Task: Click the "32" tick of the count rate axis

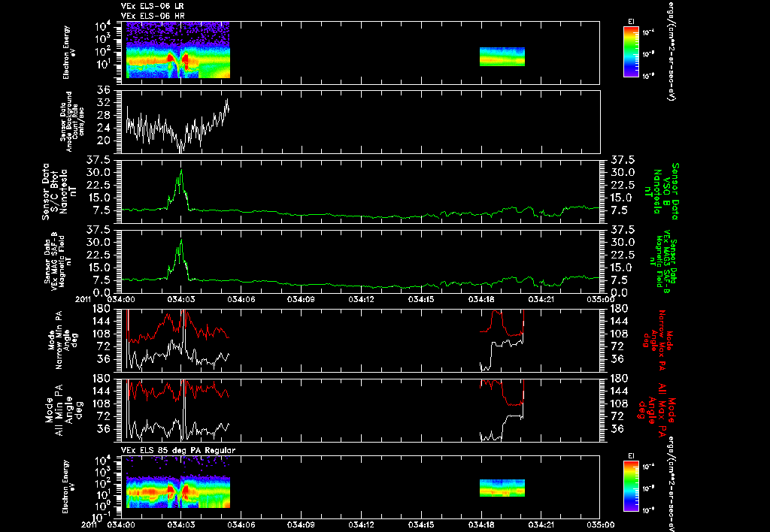Action: point(103,103)
